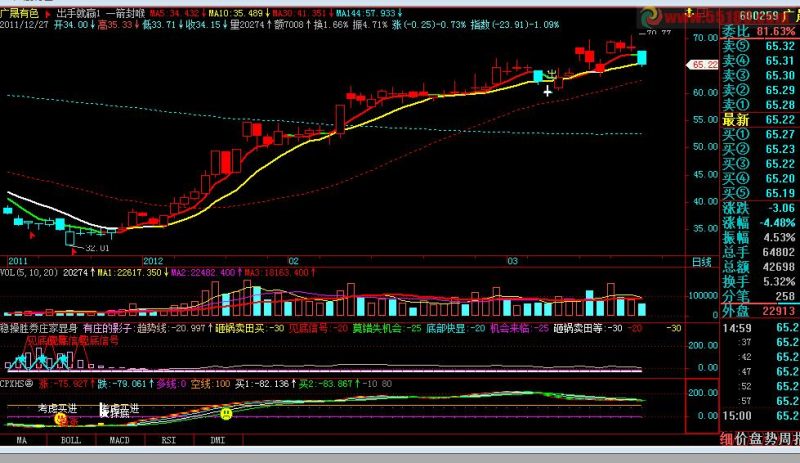This screenshot has width=800, height=463.
Task: Click the MA5: 34.432 value
Action: click(177, 13)
